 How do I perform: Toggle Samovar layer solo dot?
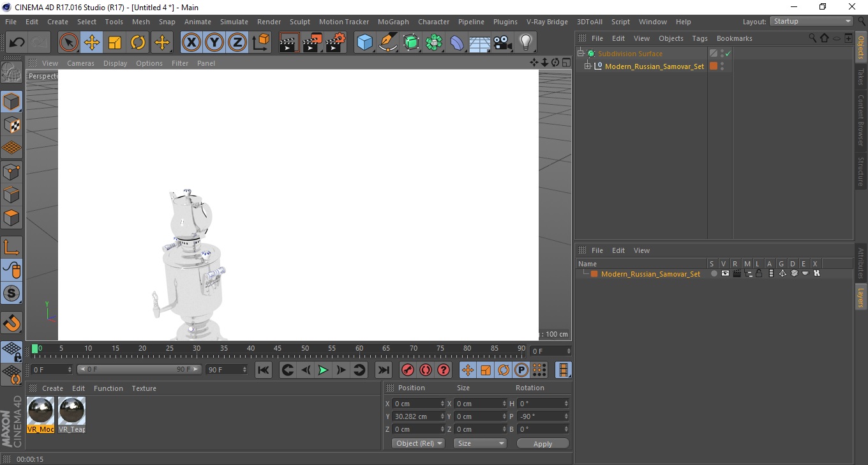[714, 273]
